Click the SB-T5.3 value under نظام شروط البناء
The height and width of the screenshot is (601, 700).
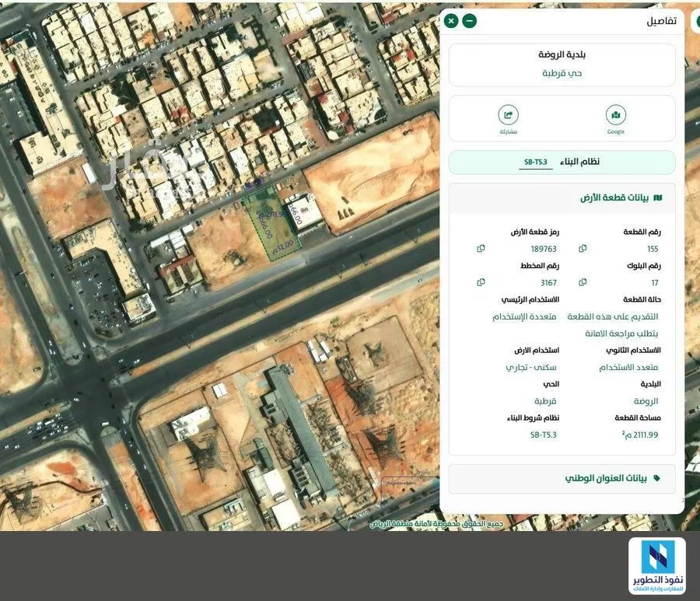coord(543,435)
